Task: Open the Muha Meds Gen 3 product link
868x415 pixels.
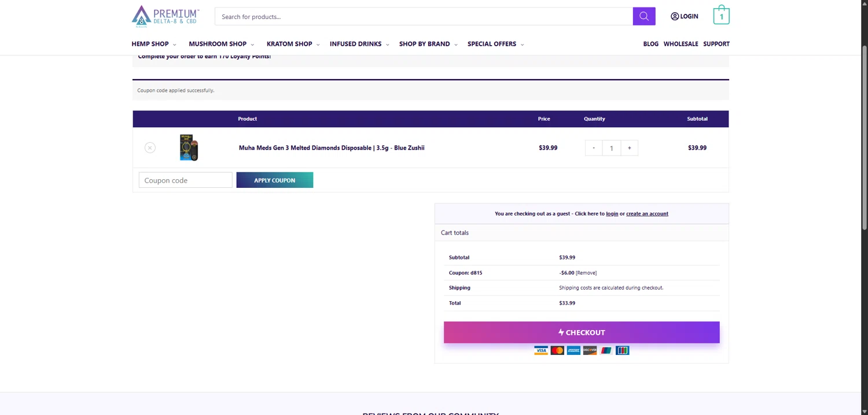Action: coord(332,148)
